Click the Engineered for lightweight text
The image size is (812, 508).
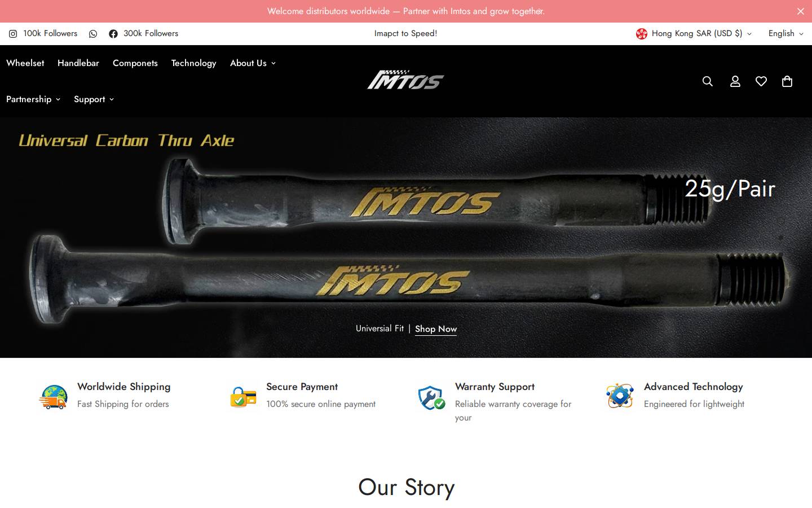point(694,404)
